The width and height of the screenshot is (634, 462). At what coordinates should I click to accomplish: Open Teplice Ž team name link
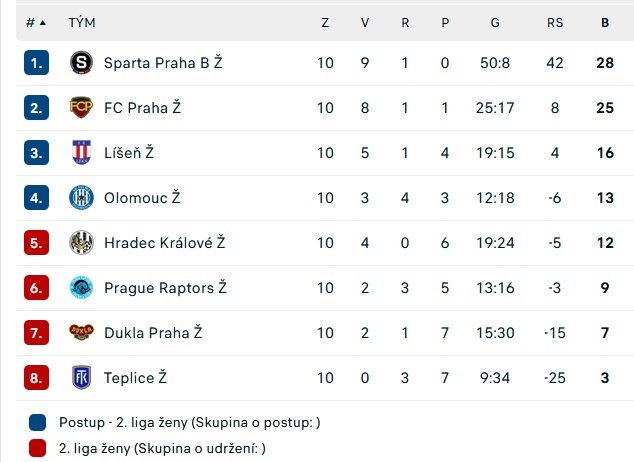[135, 378]
